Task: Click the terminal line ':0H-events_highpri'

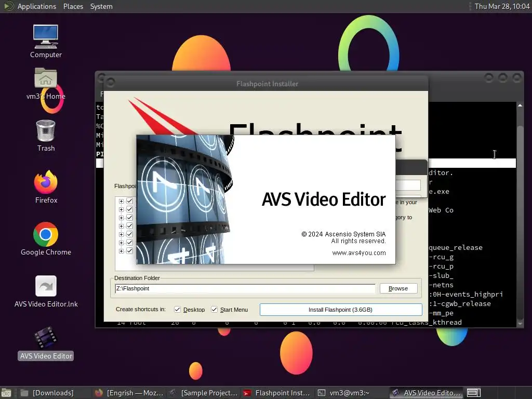Action: pyautogui.click(x=466, y=295)
